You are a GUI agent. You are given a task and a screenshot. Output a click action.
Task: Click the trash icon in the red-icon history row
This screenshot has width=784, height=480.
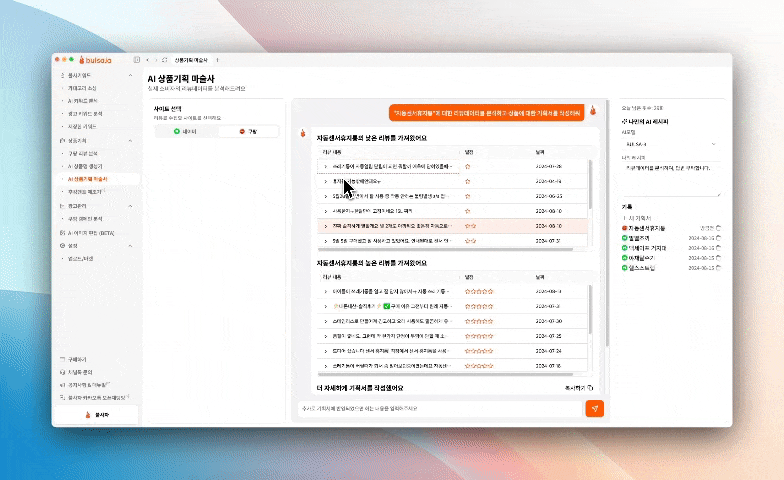click(x=718, y=228)
